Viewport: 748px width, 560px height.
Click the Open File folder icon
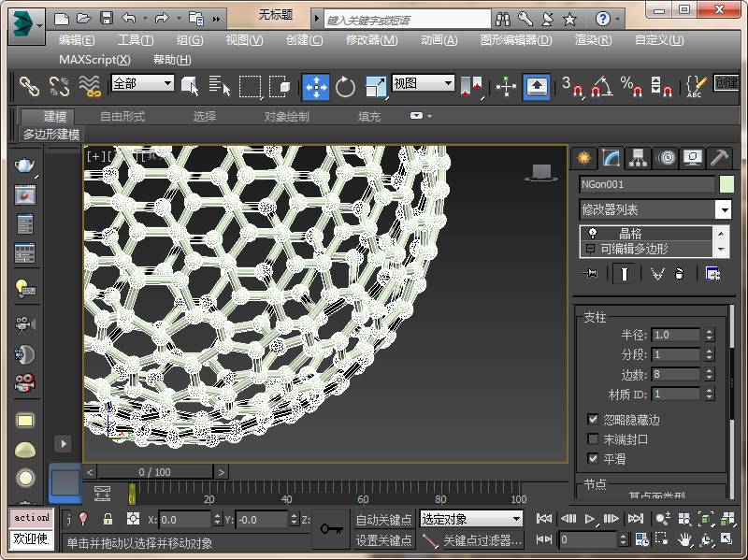[x=84, y=19]
